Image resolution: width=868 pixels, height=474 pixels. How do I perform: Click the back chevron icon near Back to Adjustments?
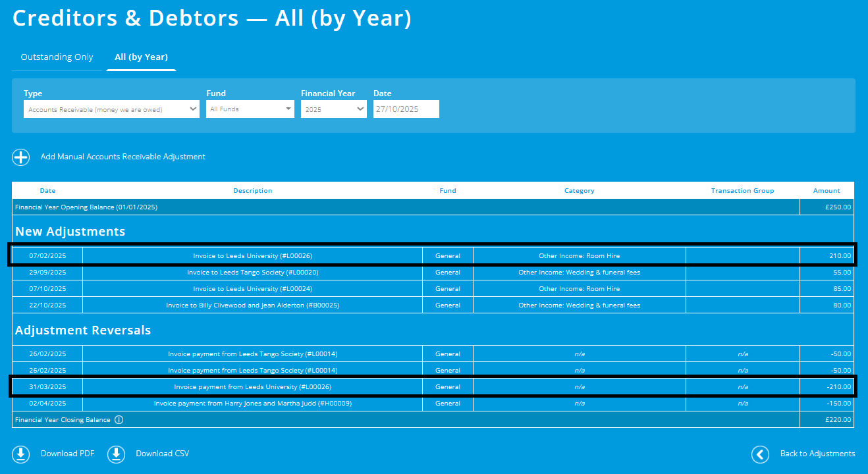(760, 454)
